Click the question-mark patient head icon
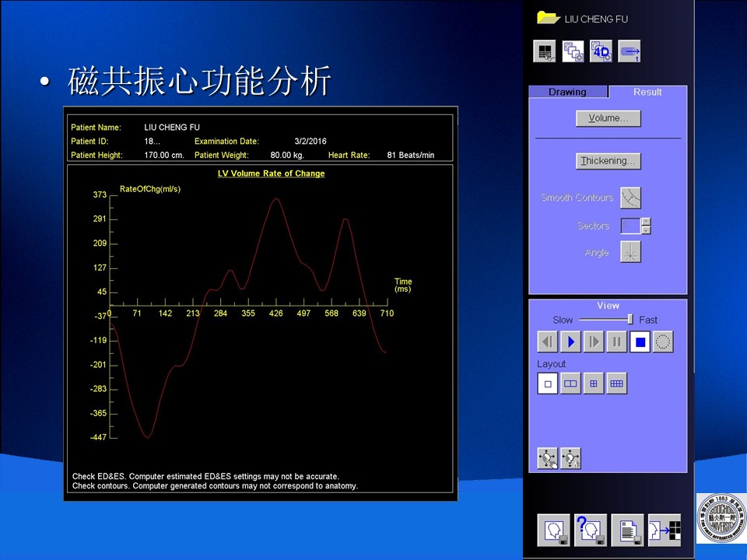Screen dimensions: 747x560 pyautogui.click(x=590, y=530)
